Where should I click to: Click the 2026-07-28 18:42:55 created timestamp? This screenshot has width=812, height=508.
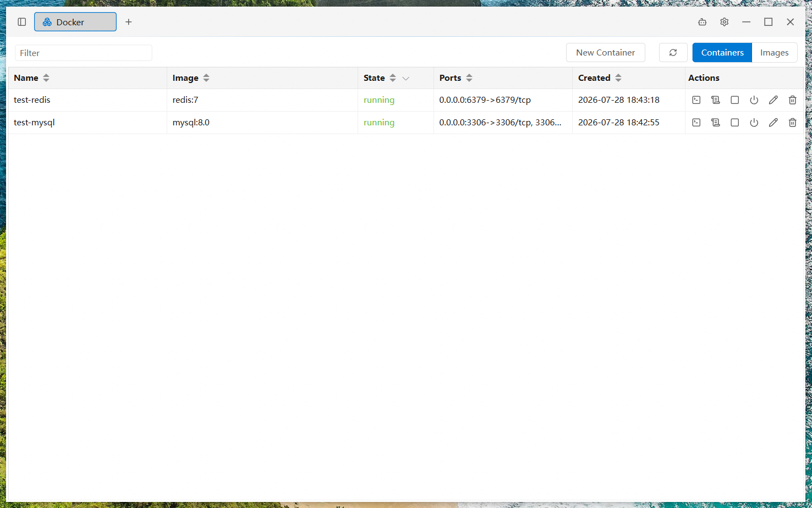click(619, 123)
